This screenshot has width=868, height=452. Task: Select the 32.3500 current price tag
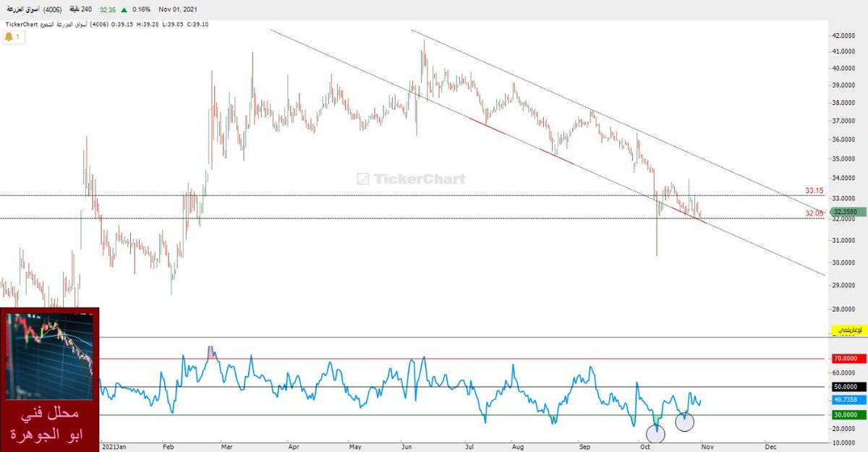[847, 213]
